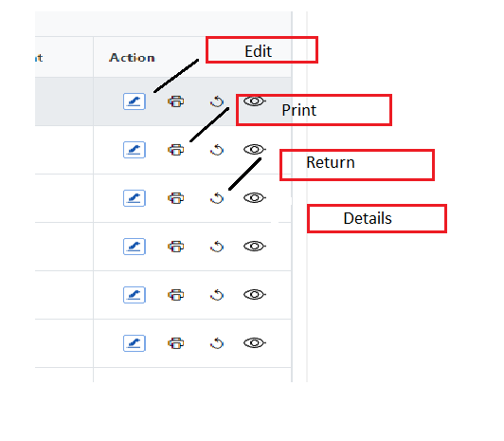
Task: Click the printer icon in third row
Action: [176, 198]
